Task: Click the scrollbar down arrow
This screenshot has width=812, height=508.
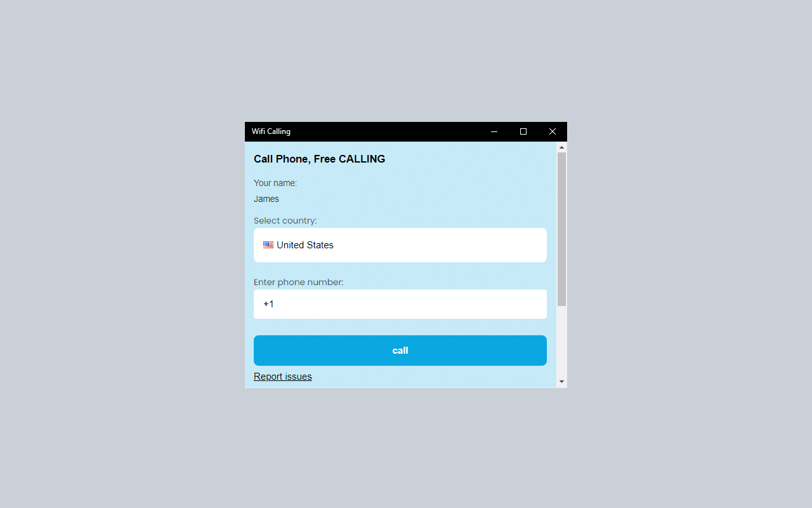Action: [x=561, y=382]
